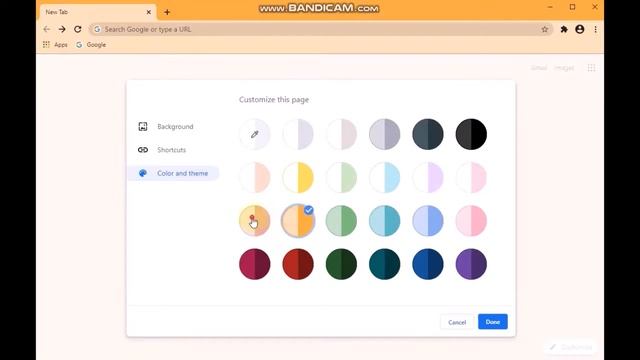
Task: Choose the beige and tan theme swatch
Action: click(x=255, y=221)
